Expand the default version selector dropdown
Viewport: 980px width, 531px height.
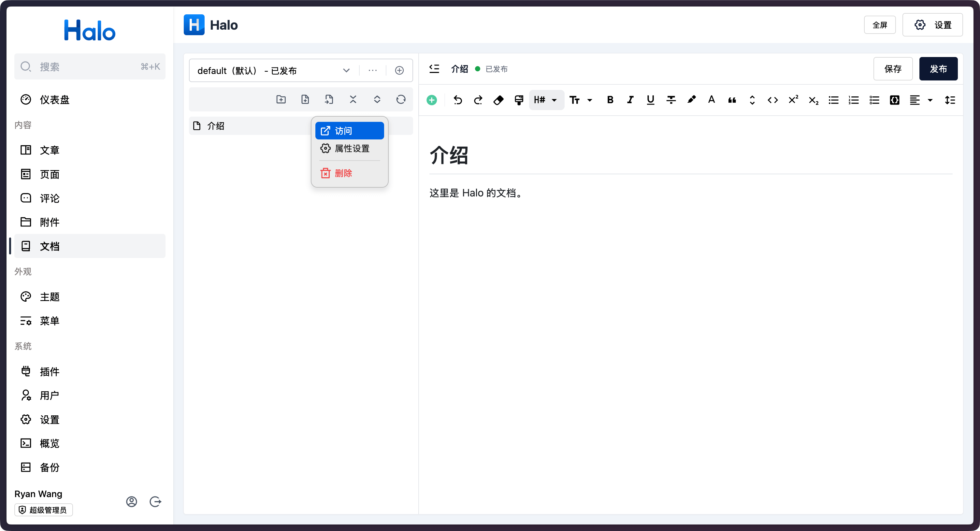click(x=346, y=70)
